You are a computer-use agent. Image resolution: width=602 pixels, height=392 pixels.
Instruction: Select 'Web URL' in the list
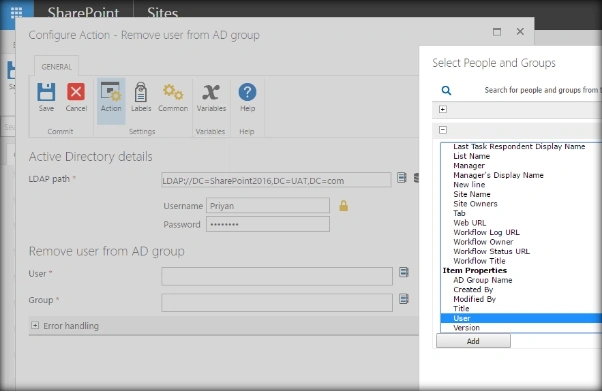point(470,223)
